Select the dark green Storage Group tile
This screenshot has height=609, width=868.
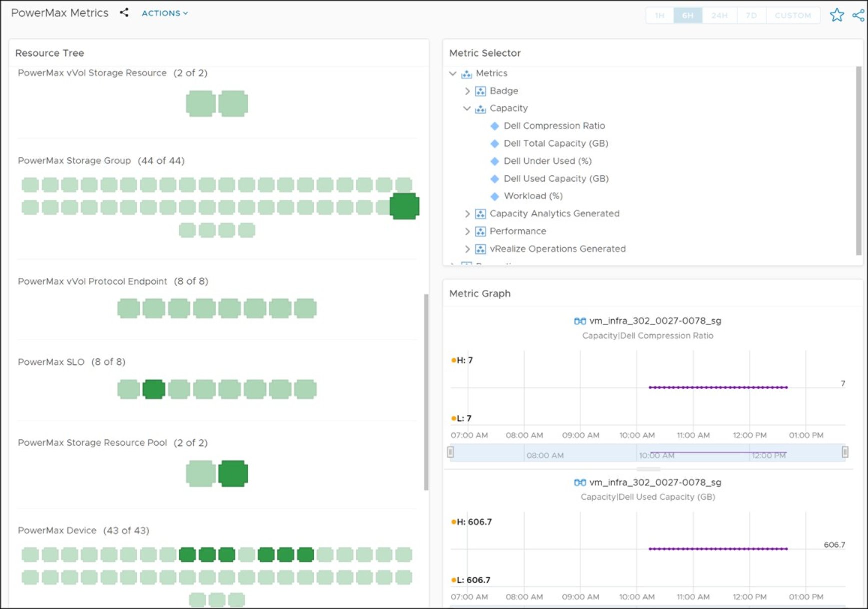coord(404,206)
